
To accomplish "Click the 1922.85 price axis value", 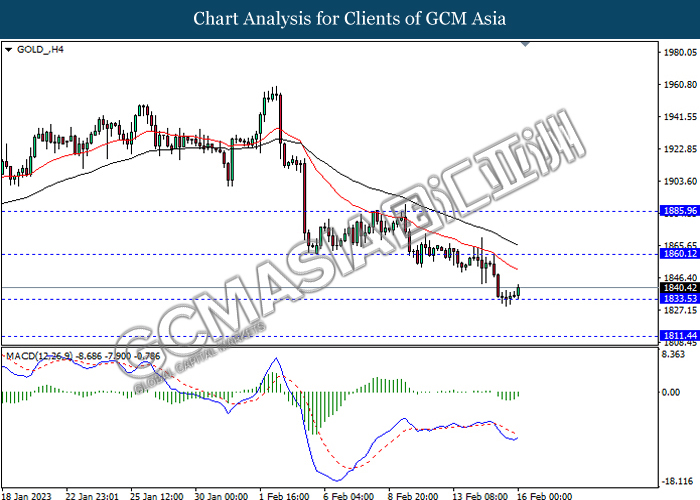I will point(680,149).
